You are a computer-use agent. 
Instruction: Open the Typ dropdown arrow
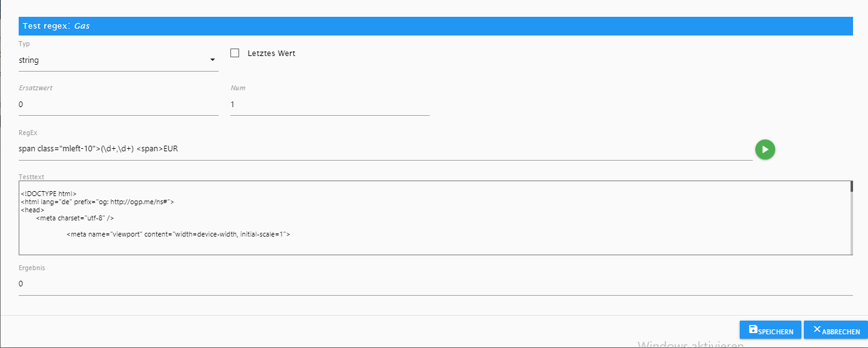212,60
